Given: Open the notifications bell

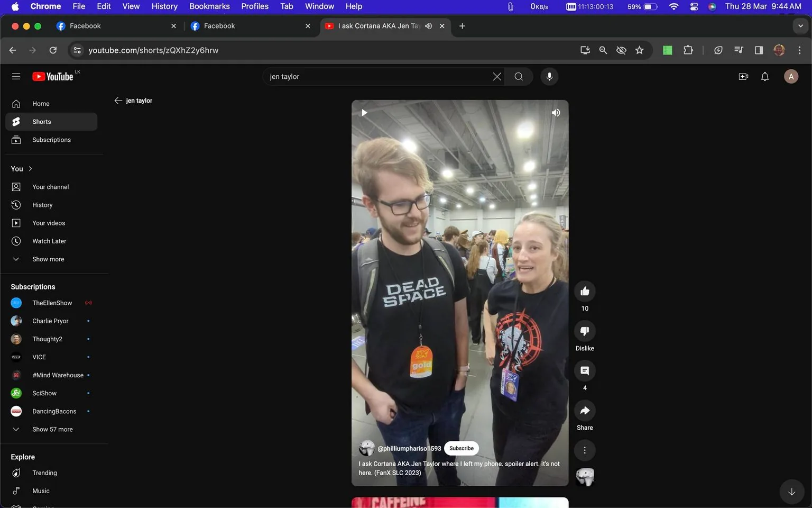Looking at the screenshot, I should [x=764, y=76].
